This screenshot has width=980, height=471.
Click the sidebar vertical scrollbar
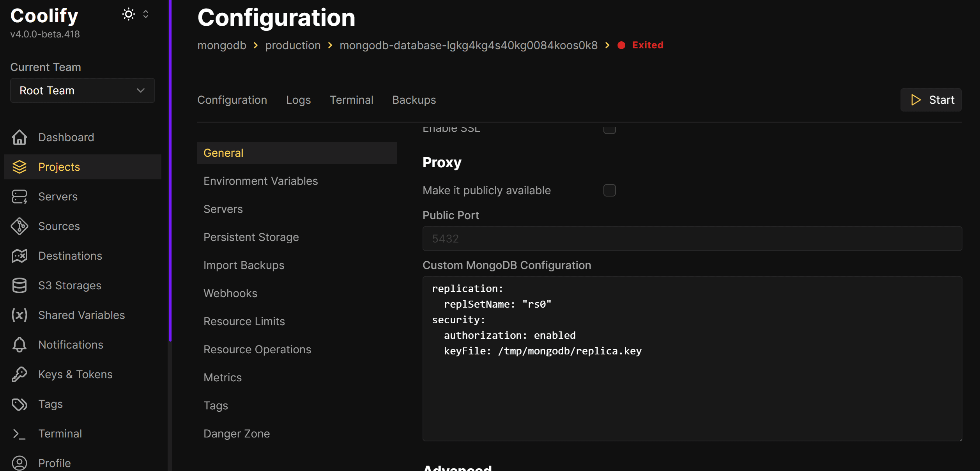point(170,171)
